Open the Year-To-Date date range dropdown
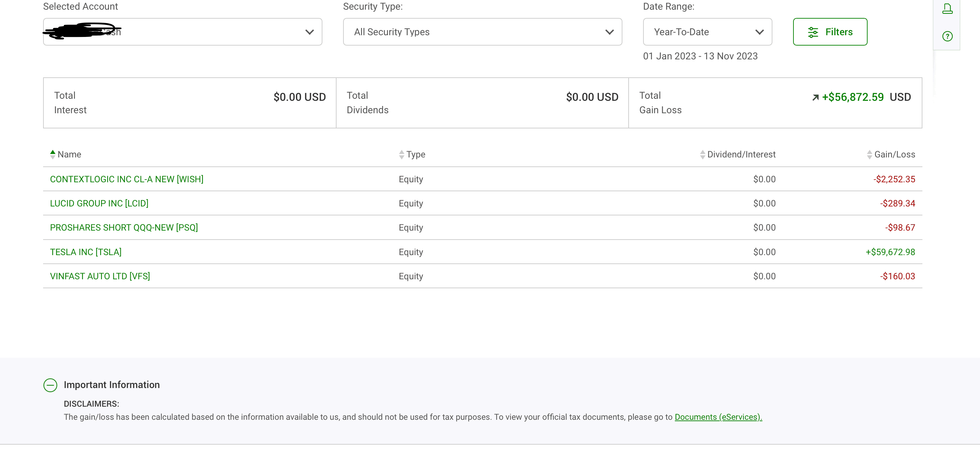This screenshot has width=980, height=455. (x=707, y=32)
